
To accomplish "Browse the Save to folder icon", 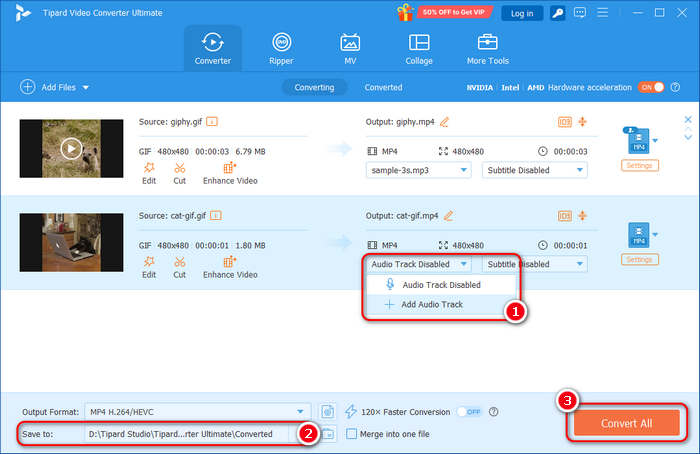I will 329,433.
